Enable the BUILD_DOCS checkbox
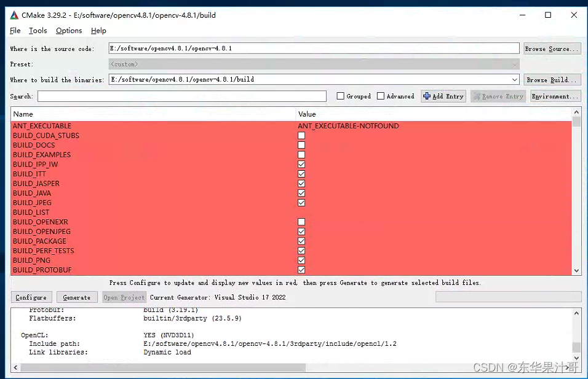This screenshot has height=379, width=588. tap(301, 145)
